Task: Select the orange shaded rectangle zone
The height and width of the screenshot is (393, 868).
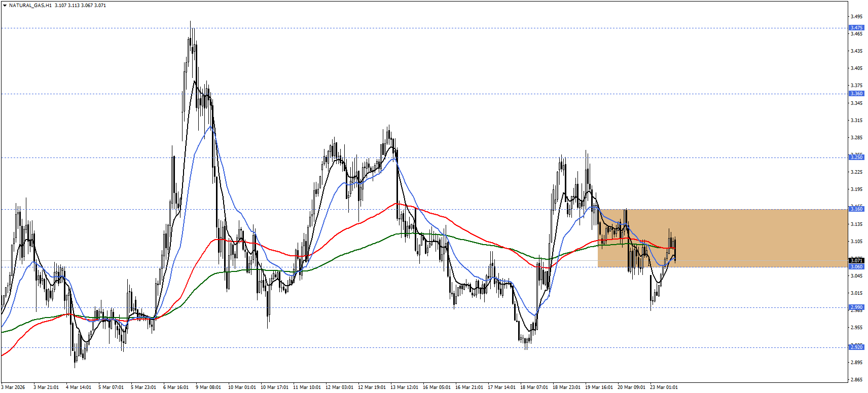Action: pos(722,238)
